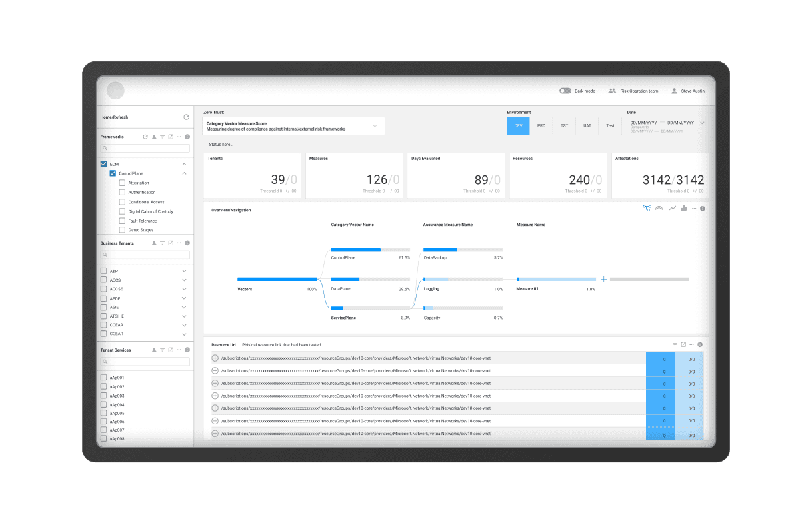The width and height of the screenshot is (812, 523).
Task: Select the node flow chart view icon
Action: point(647,208)
